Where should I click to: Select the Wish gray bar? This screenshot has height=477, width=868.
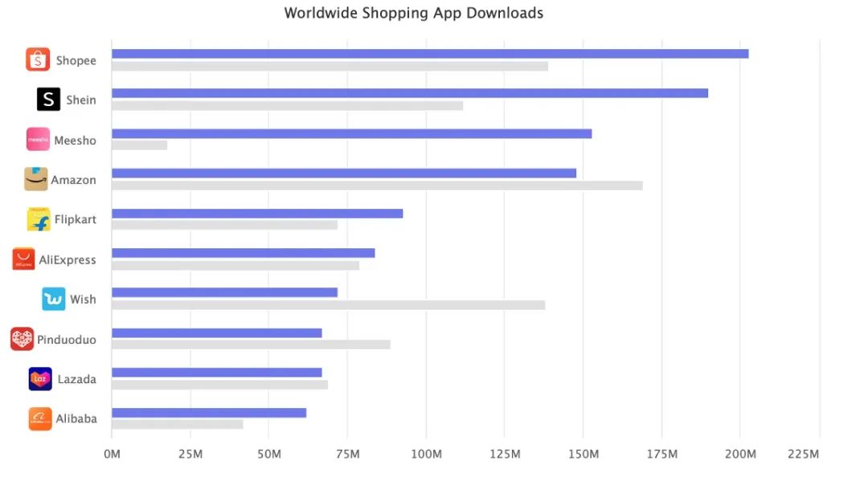click(x=328, y=305)
